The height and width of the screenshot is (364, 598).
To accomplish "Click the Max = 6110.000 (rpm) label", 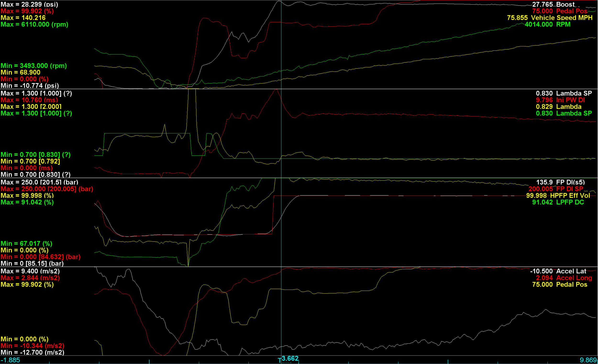I will point(34,24).
